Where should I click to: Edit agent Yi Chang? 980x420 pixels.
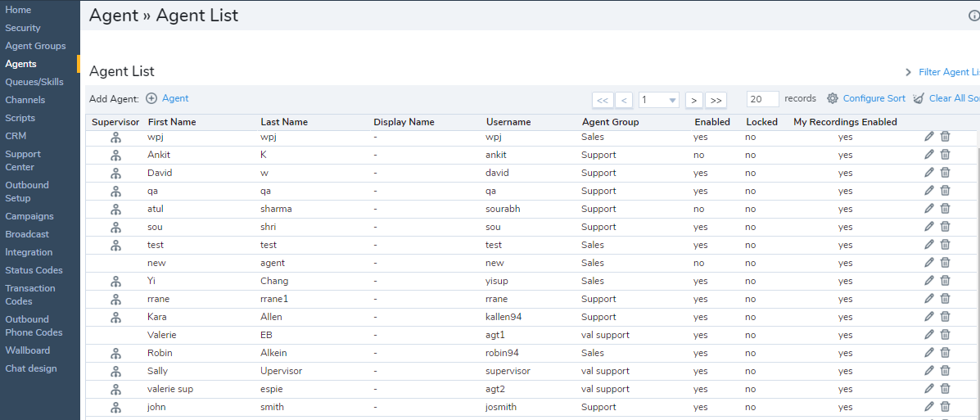pyautogui.click(x=928, y=281)
